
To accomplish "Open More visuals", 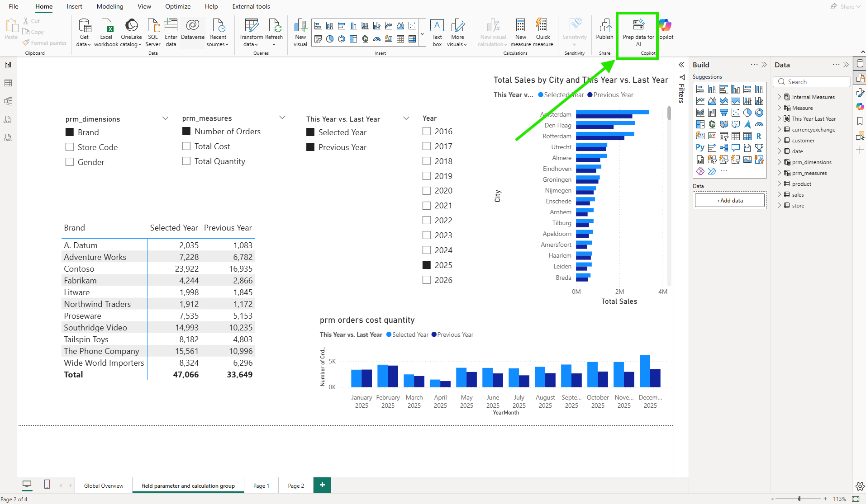I will pyautogui.click(x=457, y=33).
